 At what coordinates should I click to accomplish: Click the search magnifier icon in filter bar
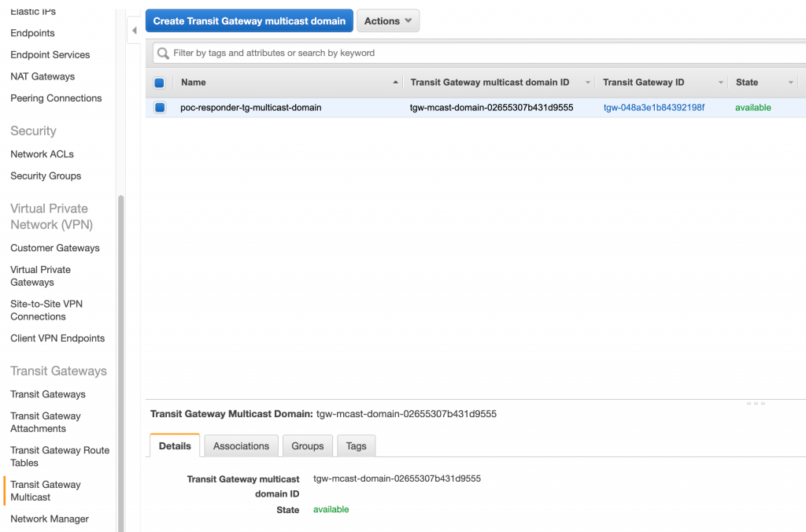pos(163,52)
